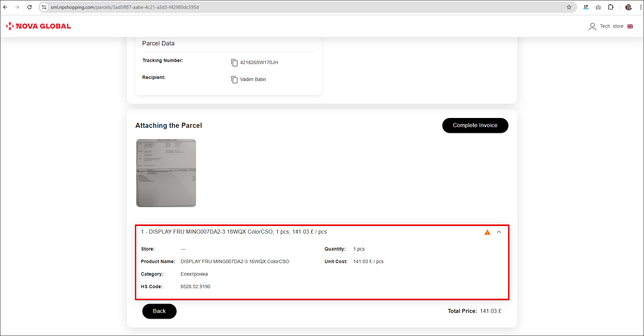Bookmark this page with the star icon

[x=569, y=7]
